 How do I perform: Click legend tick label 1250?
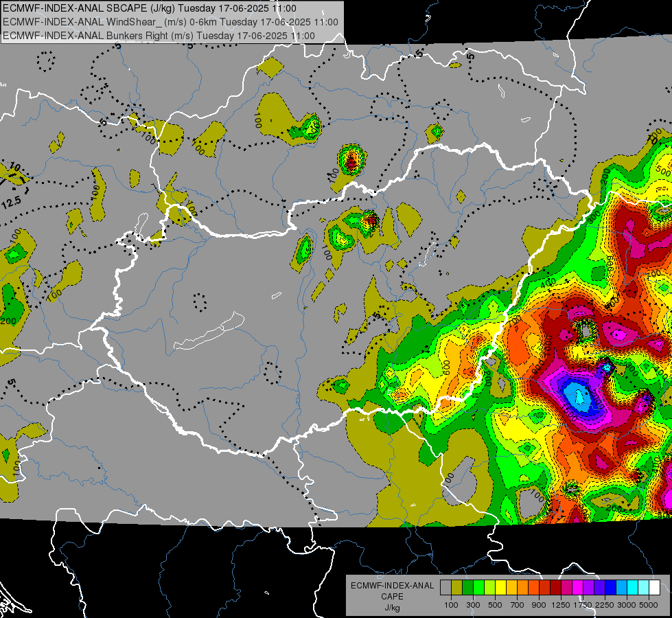coord(561,605)
